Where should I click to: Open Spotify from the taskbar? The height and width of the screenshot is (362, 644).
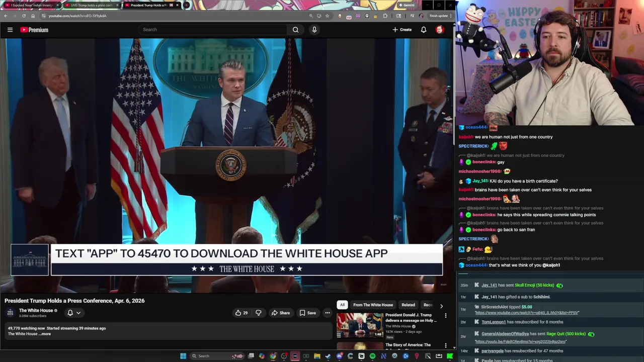click(x=372, y=356)
